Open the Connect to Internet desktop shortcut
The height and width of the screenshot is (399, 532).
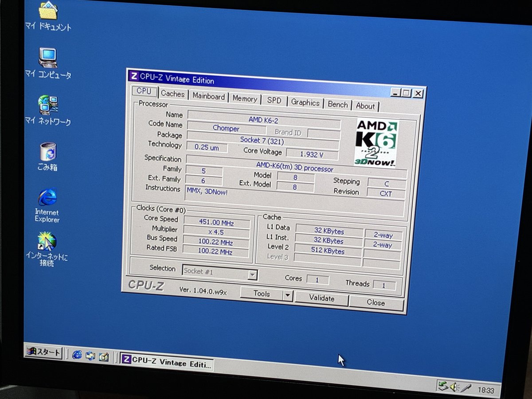pos(47,249)
